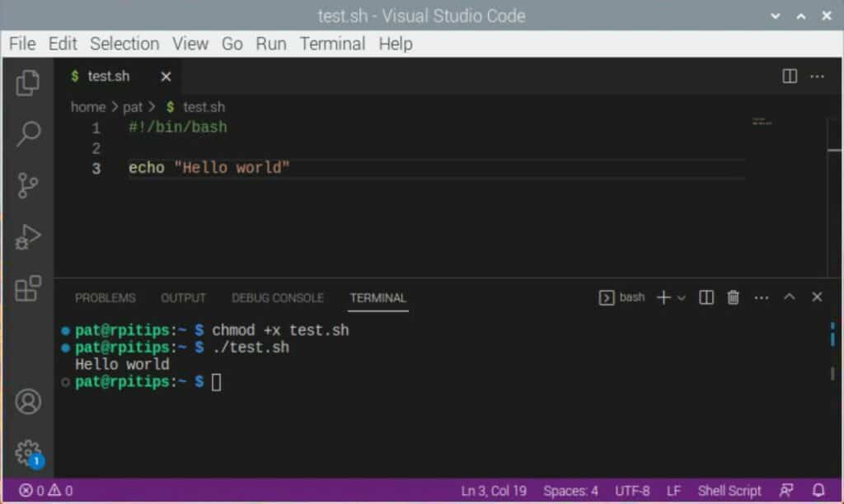Close the terminal panel
The image size is (844, 504).
817,297
